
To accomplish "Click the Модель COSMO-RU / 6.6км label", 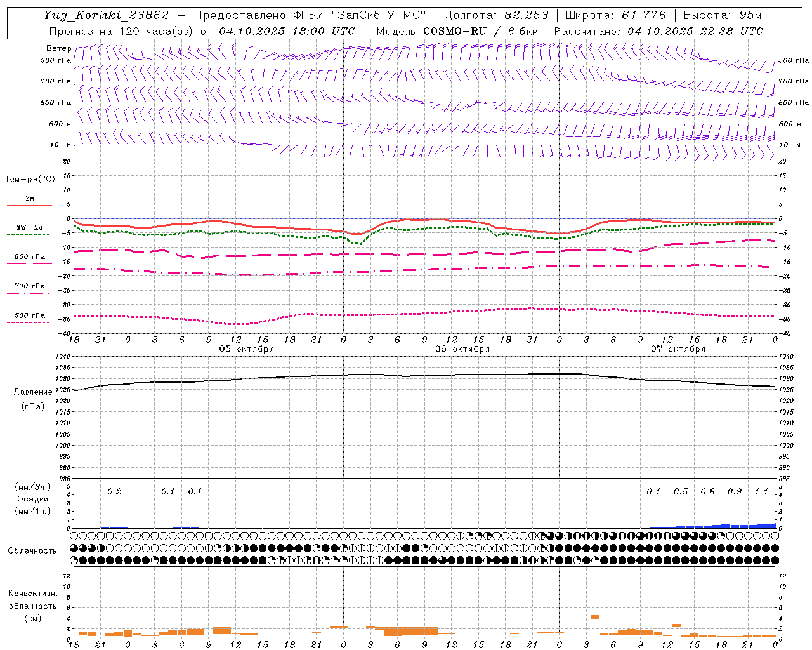I will tap(457, 31).
